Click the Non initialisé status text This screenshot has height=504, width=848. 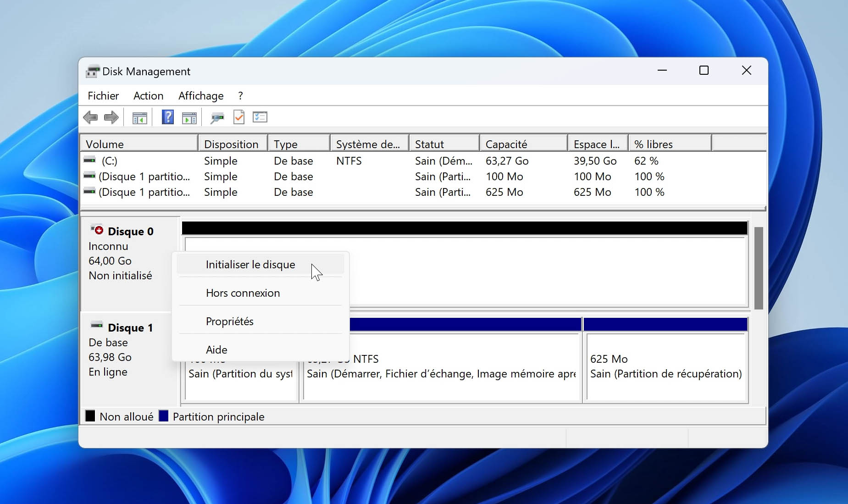point(120,276)
